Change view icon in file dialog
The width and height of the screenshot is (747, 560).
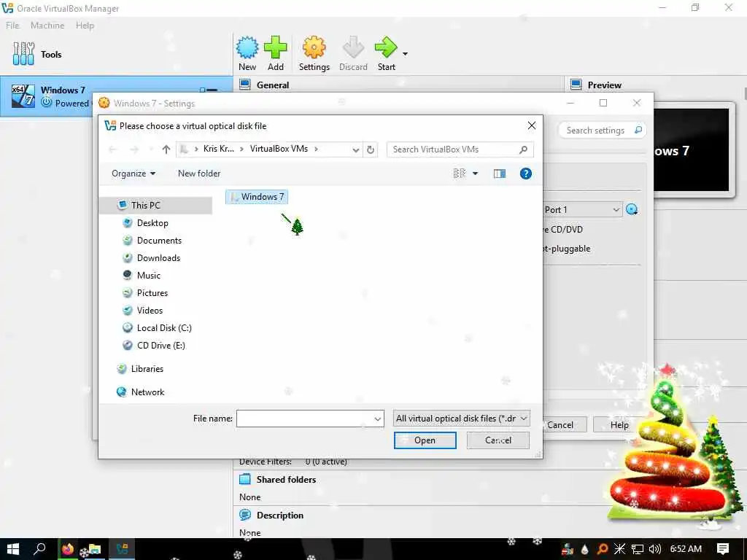pos(460,174)
